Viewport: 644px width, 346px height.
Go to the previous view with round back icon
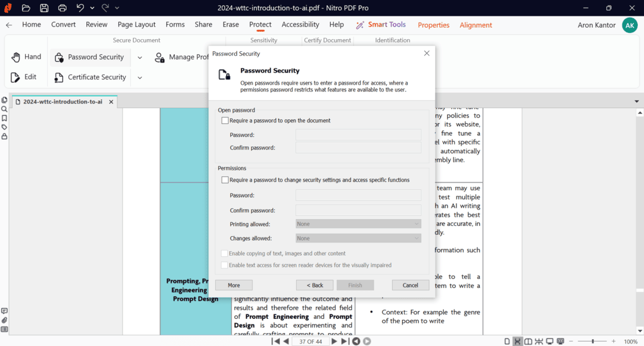pyautogui.click(x=356, y=342)
